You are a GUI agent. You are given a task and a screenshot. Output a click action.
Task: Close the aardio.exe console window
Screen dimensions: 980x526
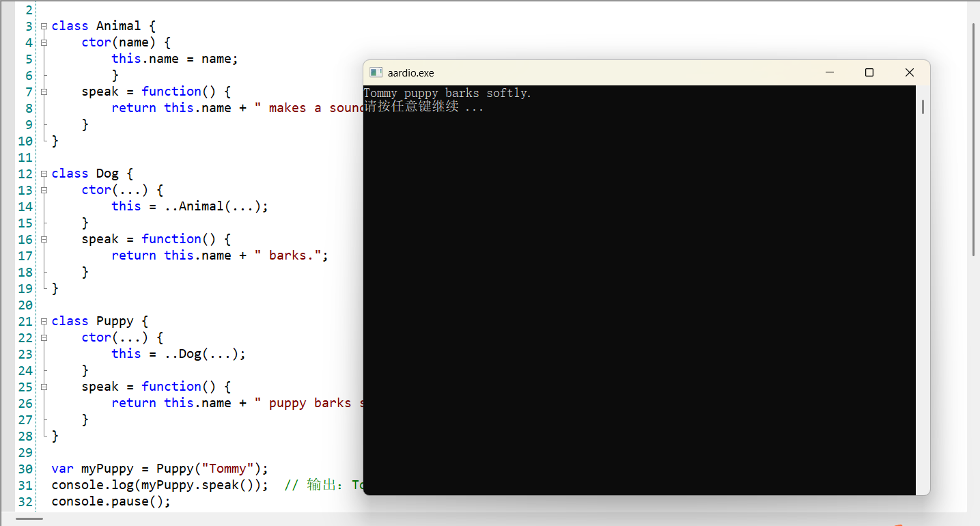[909, 72]
